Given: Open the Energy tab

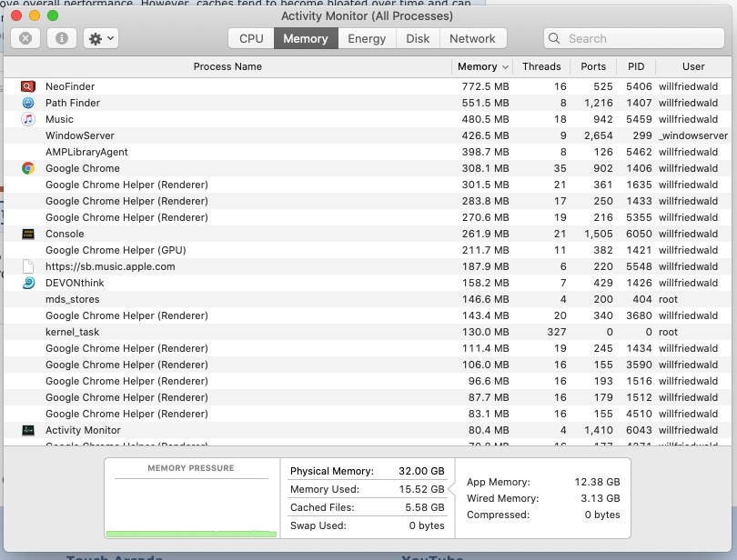Looking at the screenshot, I should tap(367, 38).
